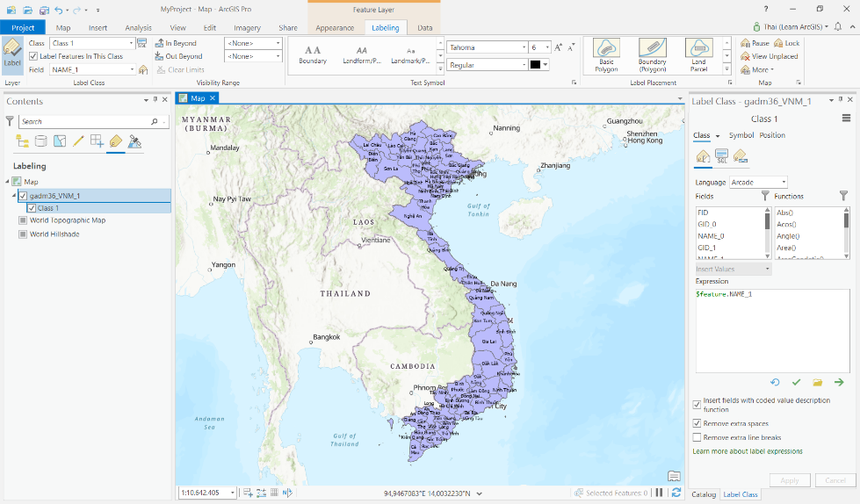Toggle gadm36_VNM_1 layer labeling checkbox

[x=23, y=196]
